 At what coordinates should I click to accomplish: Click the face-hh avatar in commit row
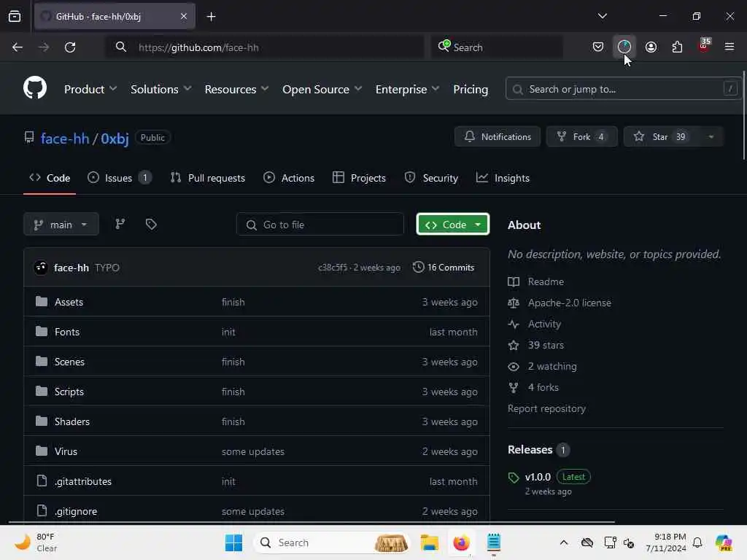(x=41, y=268)
